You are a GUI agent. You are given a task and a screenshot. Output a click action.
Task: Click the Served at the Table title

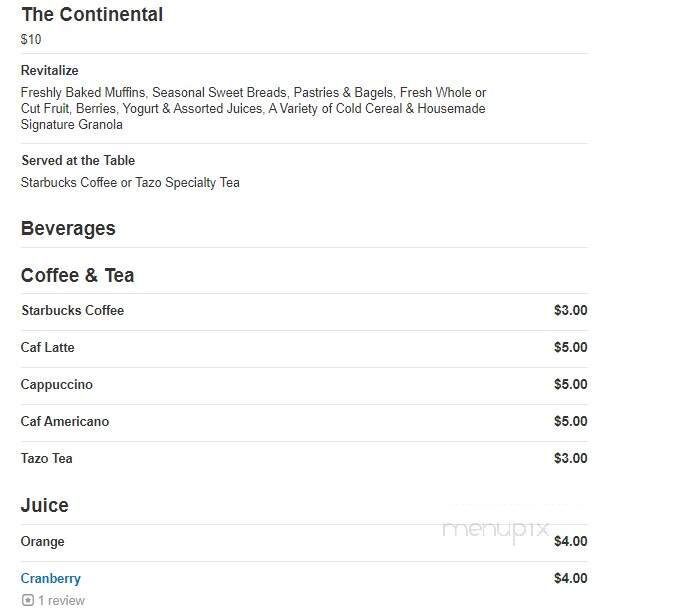[x=78, y=160]
